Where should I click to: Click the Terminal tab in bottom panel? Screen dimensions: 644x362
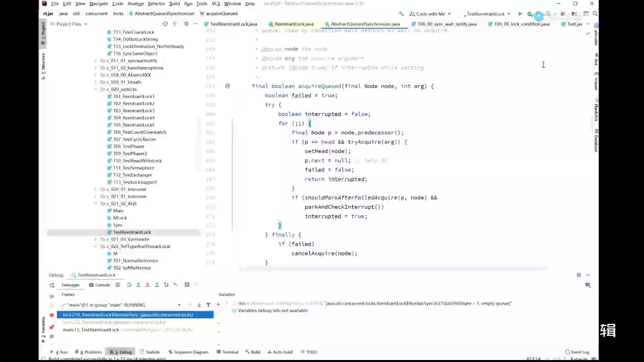coord(230,352)
